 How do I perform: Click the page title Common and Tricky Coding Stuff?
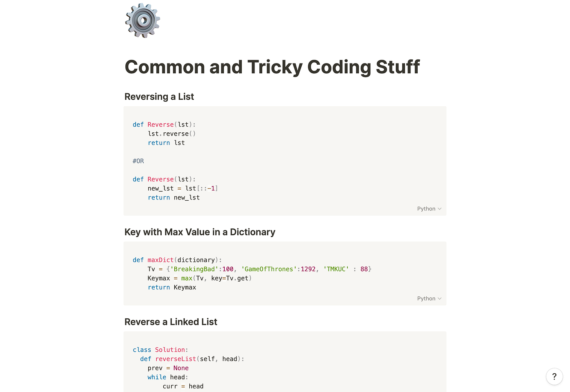point(272,67)
